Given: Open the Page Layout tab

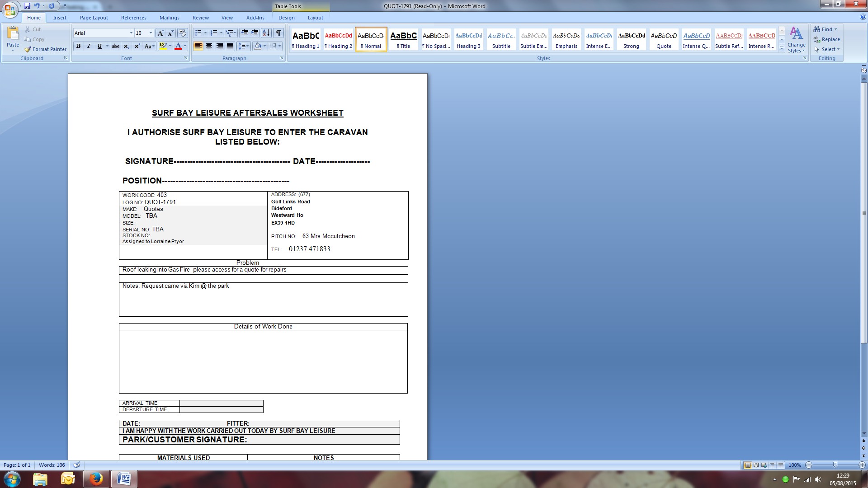Looking at the screenshot, I should pos(94,18).
